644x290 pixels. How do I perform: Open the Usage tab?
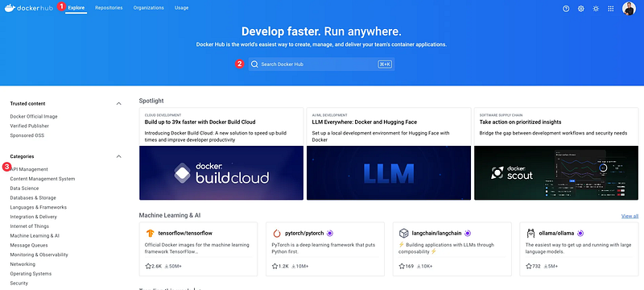click(182, 8)
